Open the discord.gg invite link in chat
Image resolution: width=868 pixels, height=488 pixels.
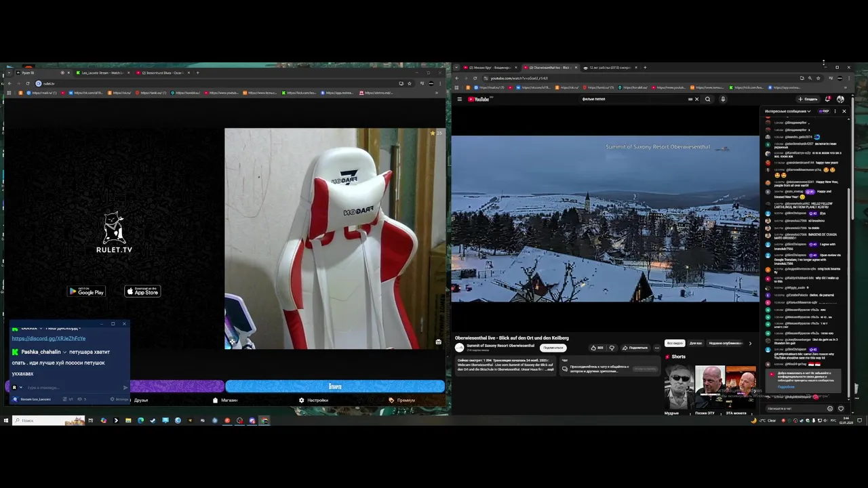(x=49, y=338)
